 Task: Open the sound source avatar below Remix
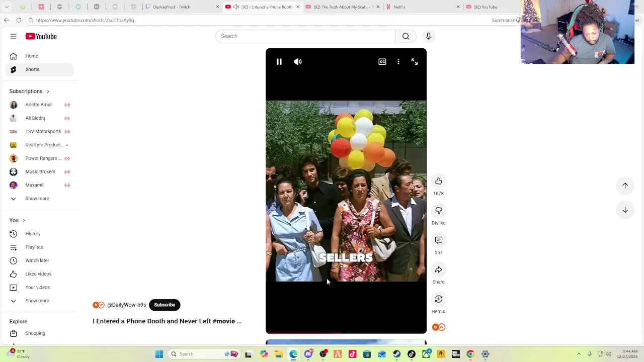pos(439,327)
